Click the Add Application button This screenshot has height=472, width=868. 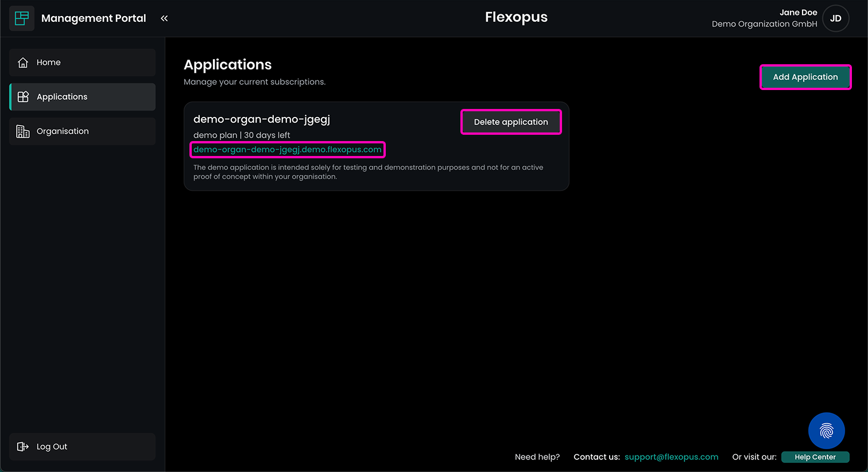point(805,77)
